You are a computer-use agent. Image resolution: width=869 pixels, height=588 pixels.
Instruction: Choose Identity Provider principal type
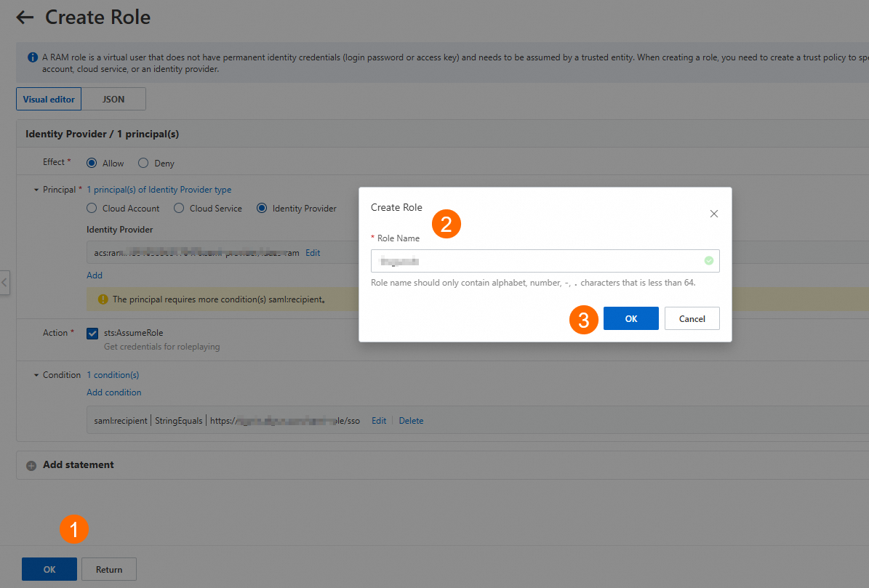click(x=262, y=208)
